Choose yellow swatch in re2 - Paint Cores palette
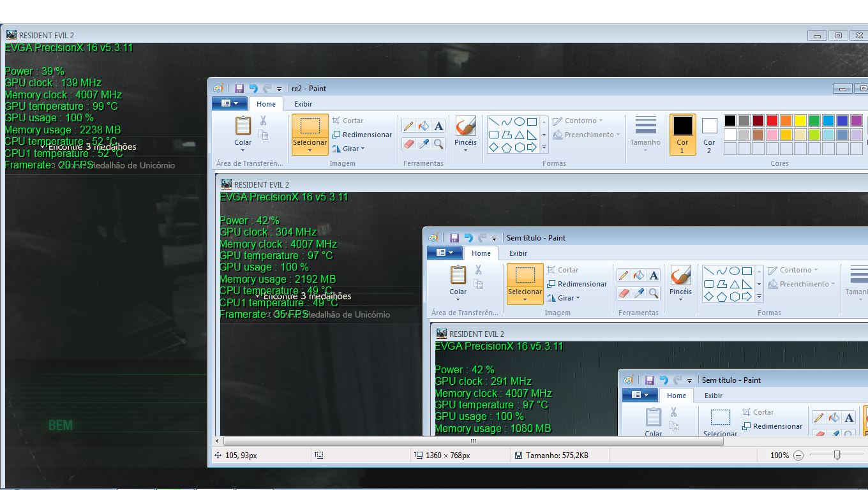 tap(800, 121)
